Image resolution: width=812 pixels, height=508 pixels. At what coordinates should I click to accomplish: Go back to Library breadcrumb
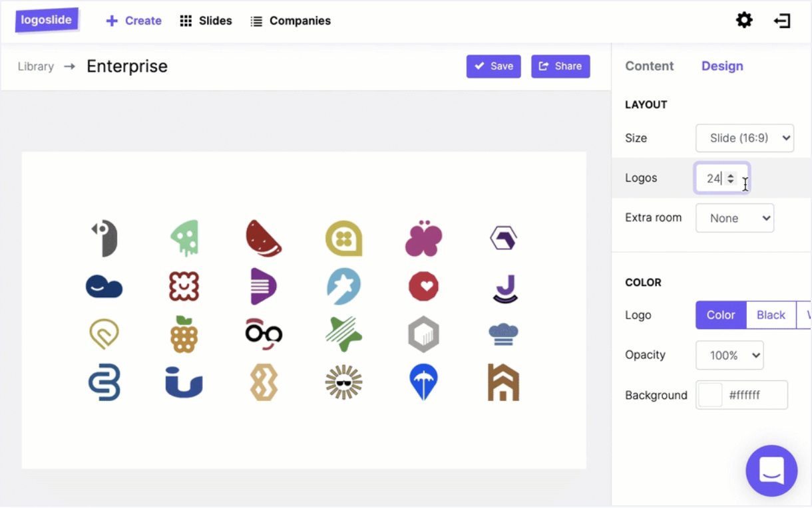point(36,66)
